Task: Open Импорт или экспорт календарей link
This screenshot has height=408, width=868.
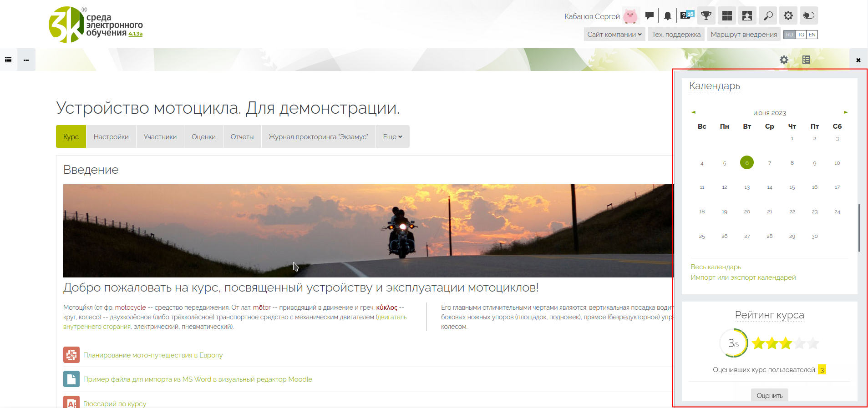Action: 743,277
